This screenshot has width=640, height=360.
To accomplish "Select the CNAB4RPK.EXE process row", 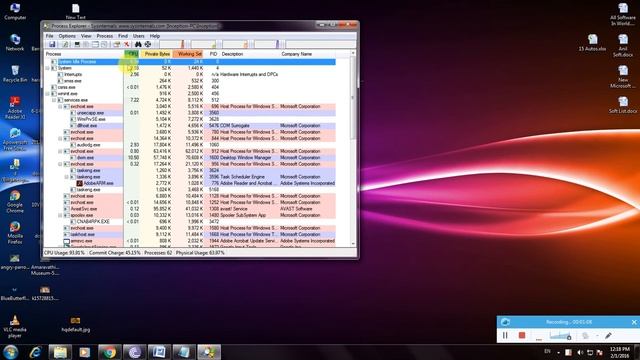I will [x=190, y=222].
